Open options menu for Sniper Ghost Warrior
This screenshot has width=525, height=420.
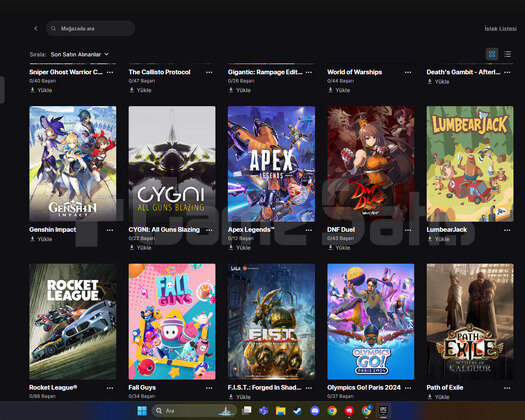[110, 72]
